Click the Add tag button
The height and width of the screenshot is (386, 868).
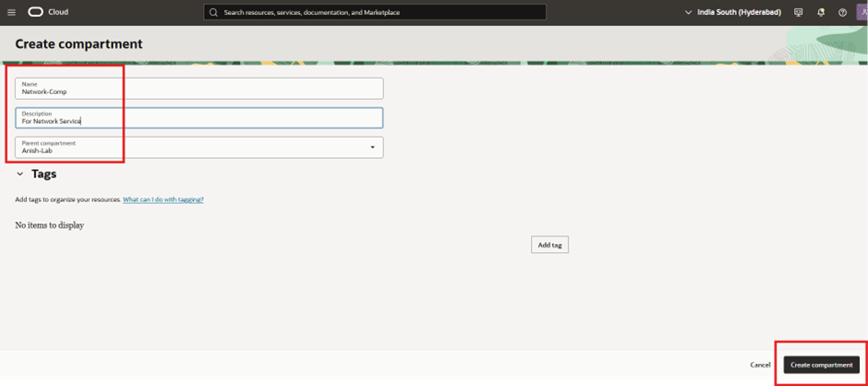coord(549,245)
